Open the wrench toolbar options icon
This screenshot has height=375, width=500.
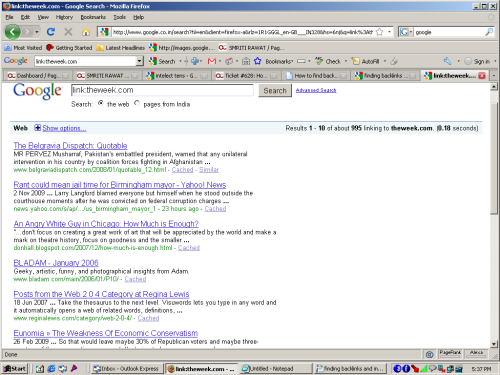[x=448, y=61]
